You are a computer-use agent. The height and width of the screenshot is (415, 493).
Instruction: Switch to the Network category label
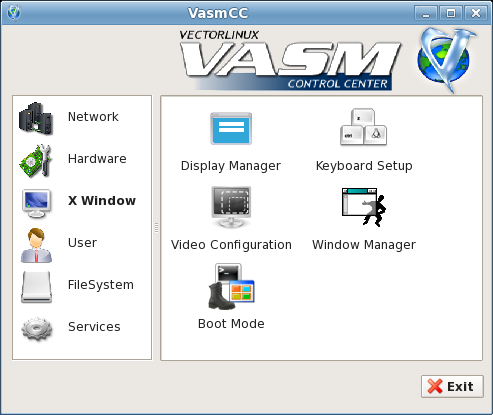coord(93,117)
